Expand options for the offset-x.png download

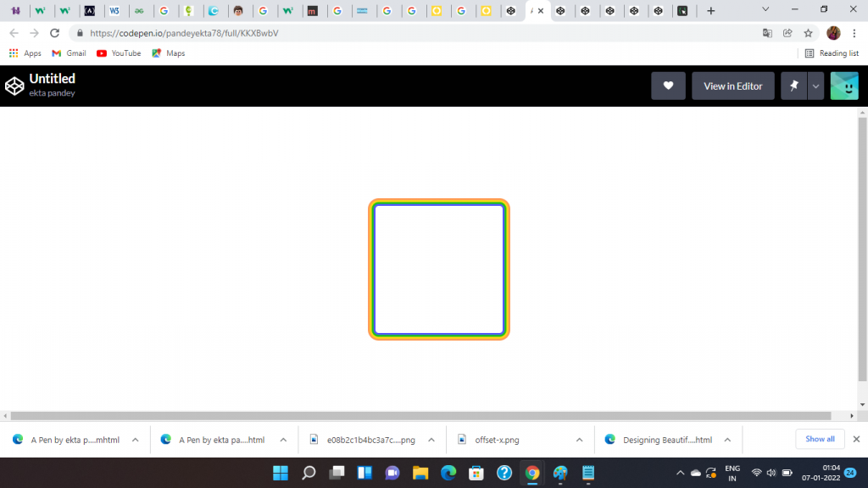pyautogui.click(x=579, y=440)
